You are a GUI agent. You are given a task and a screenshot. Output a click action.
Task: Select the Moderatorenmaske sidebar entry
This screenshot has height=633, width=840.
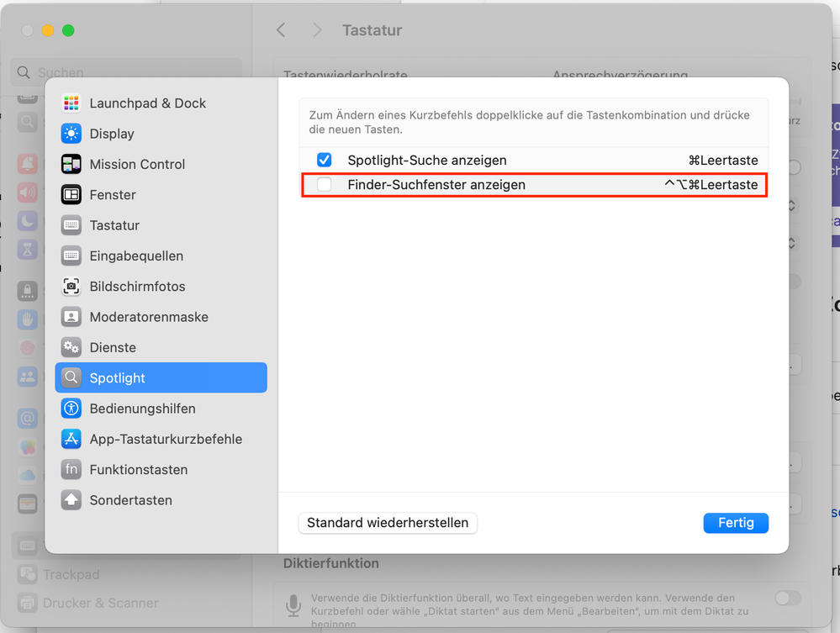149,317
